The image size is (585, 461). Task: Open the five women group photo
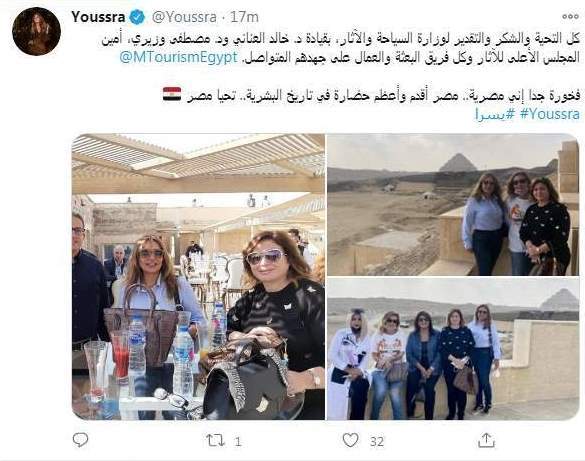click(453, 349)
